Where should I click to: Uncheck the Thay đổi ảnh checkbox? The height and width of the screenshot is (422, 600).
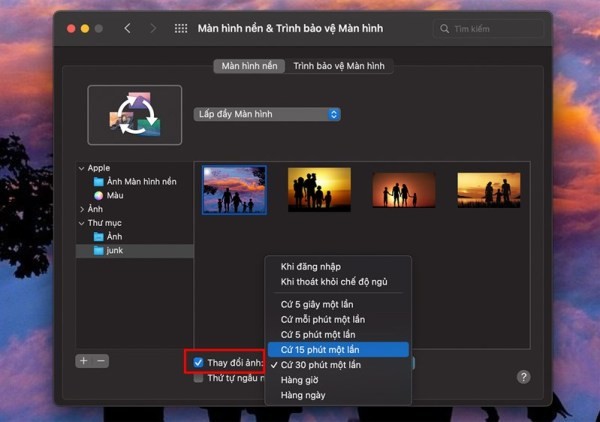[198, 362]
